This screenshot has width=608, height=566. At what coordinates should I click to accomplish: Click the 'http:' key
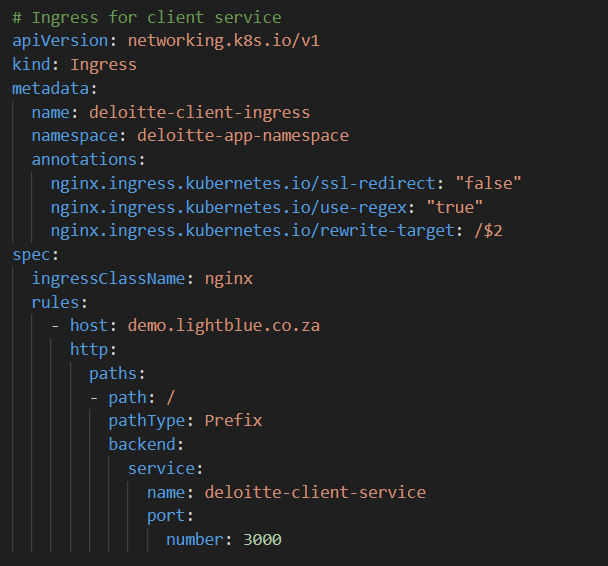[x=93, y=350]
